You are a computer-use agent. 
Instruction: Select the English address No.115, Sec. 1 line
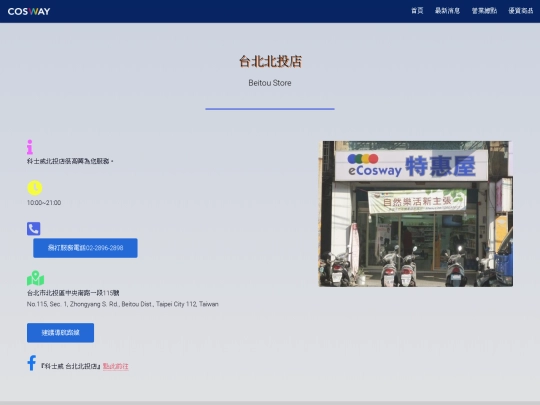point(123,304)
